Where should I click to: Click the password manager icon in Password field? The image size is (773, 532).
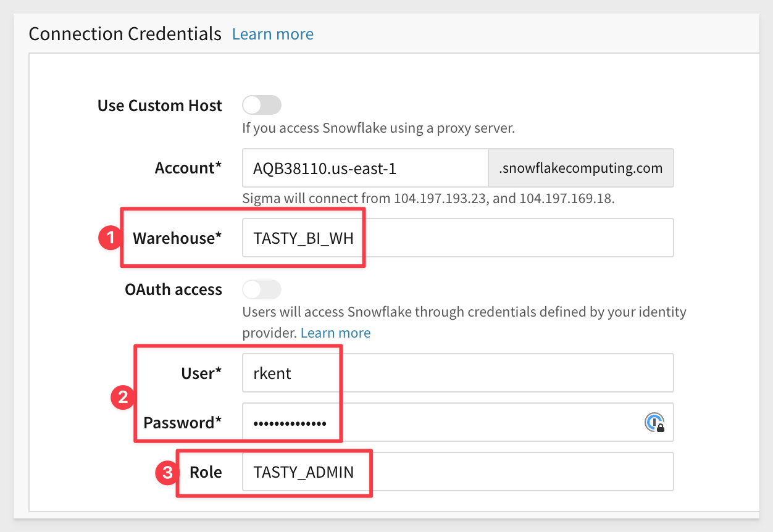click(x=654, y=422)
